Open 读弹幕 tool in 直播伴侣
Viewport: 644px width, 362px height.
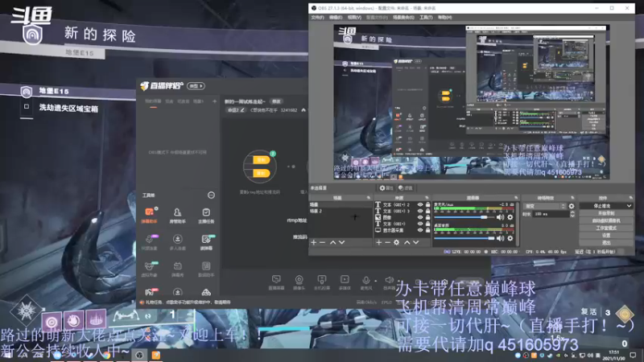click(206, 242)
